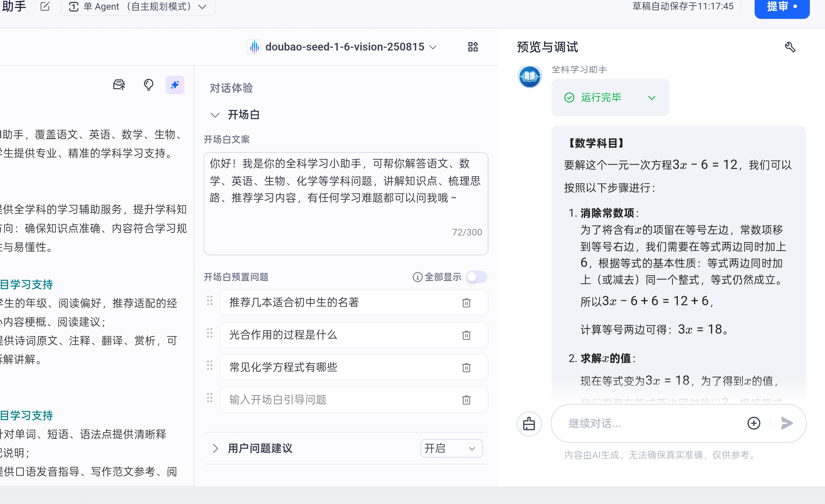Toggle the 全部显示 switch

coord(476,277)
